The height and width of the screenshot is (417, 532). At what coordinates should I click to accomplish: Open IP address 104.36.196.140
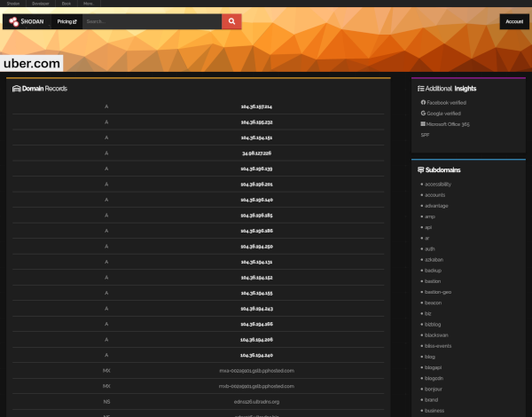coord(256,200)
